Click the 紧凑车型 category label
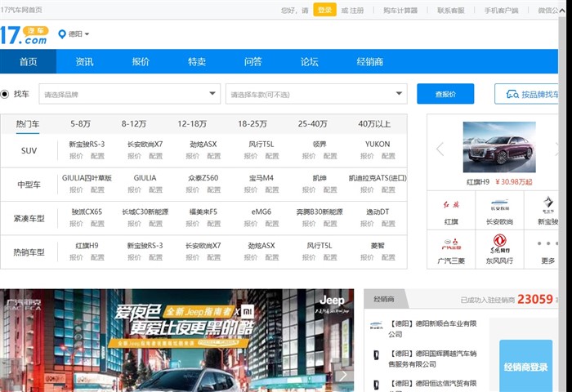 tap(29, 218)
